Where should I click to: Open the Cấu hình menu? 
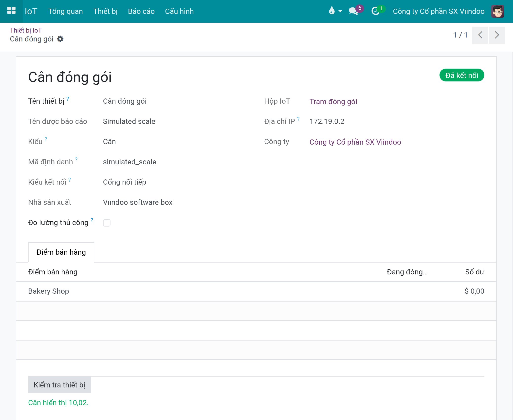pos(179,11)
